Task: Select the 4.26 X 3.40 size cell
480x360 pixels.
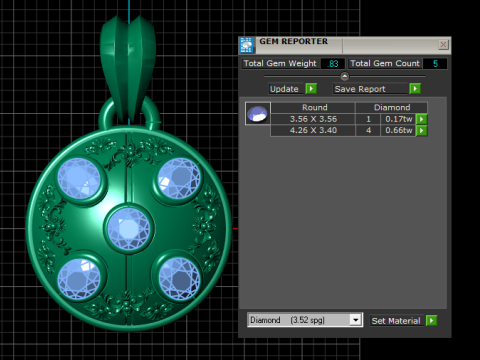Action: click(x=313, y=130)
